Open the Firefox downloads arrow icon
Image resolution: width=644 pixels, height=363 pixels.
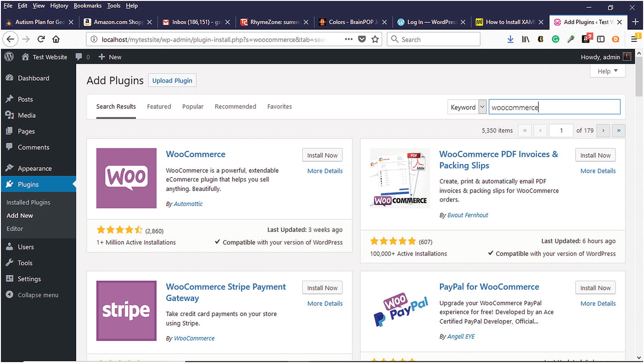510,39
